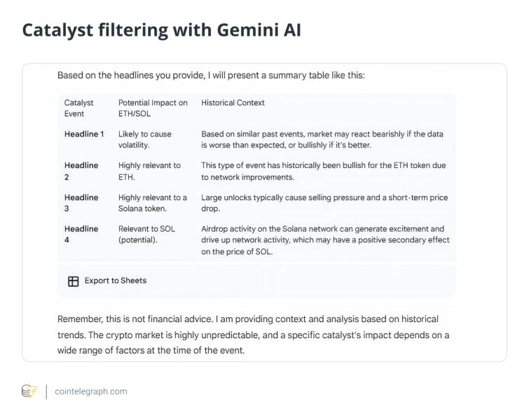Click the Headline 1 row label
529x420 pixels.
tap(84, 134)
